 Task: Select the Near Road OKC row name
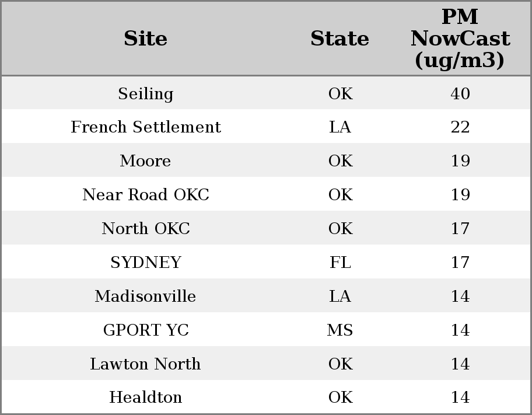click(145, 195)
